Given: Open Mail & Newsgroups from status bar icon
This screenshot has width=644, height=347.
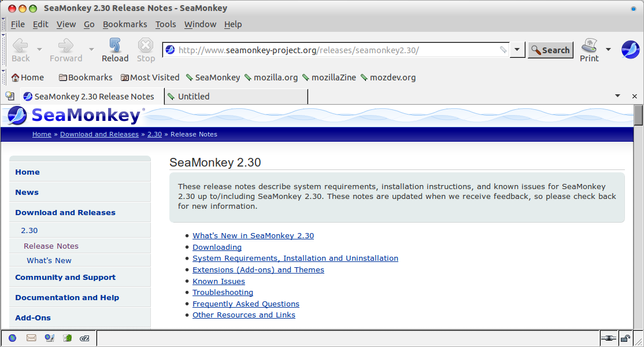Looking at the screenshot, I should 31,338.
